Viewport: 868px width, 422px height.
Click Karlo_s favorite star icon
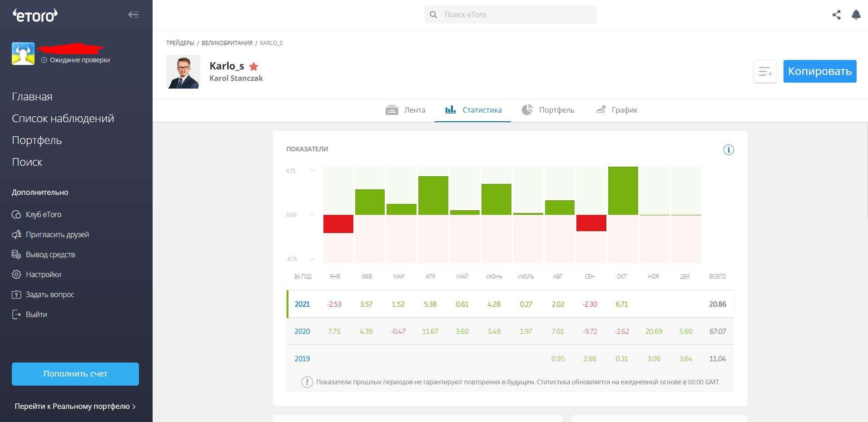tap(254, 67)
